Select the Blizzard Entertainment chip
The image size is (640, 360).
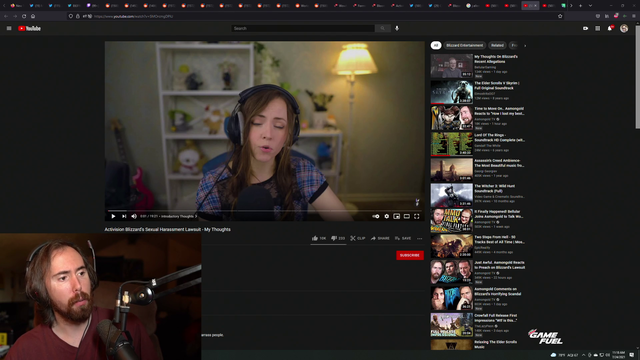tap(464, 45)
